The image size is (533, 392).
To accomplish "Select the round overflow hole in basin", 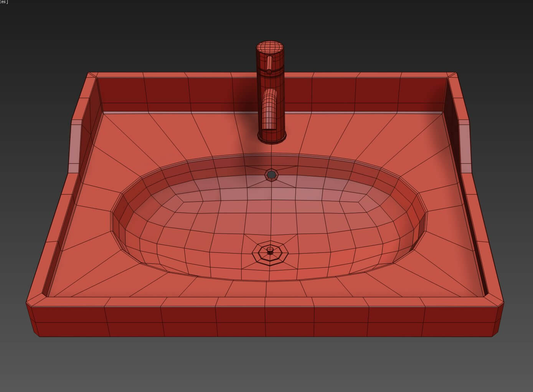I will point(272,175).
